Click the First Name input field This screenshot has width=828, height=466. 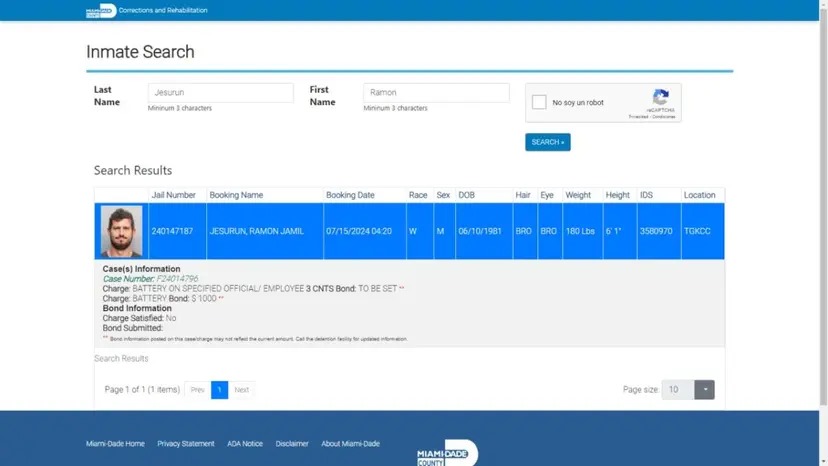pos(436,93)
